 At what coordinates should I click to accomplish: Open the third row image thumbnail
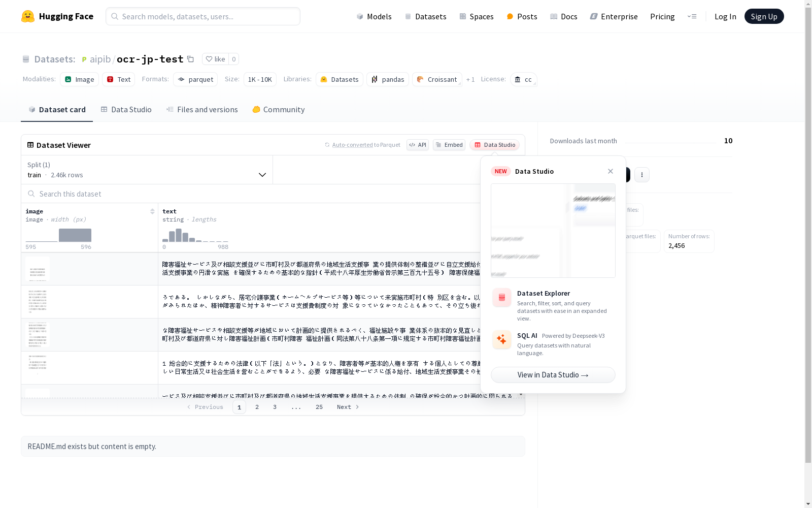click(38, 335)
